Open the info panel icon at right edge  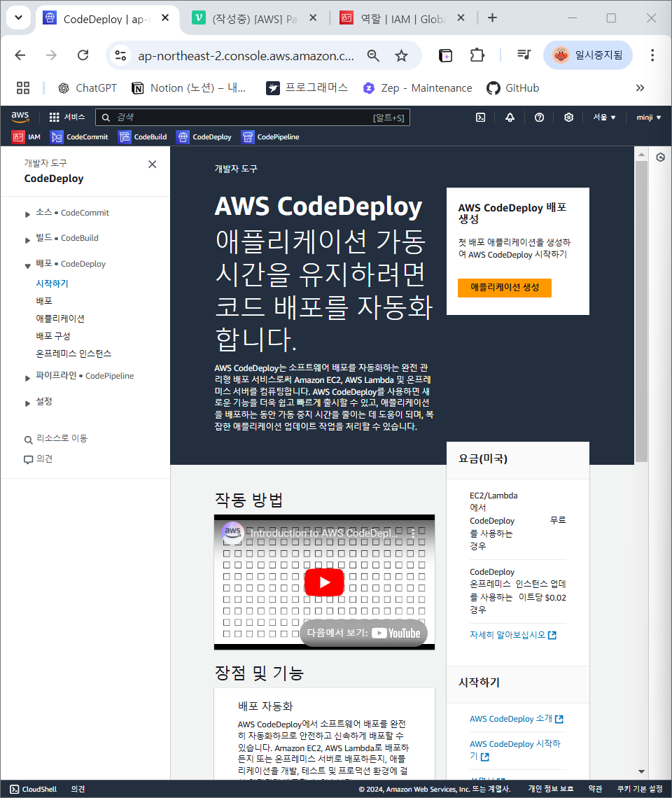[x=660, y=157]
